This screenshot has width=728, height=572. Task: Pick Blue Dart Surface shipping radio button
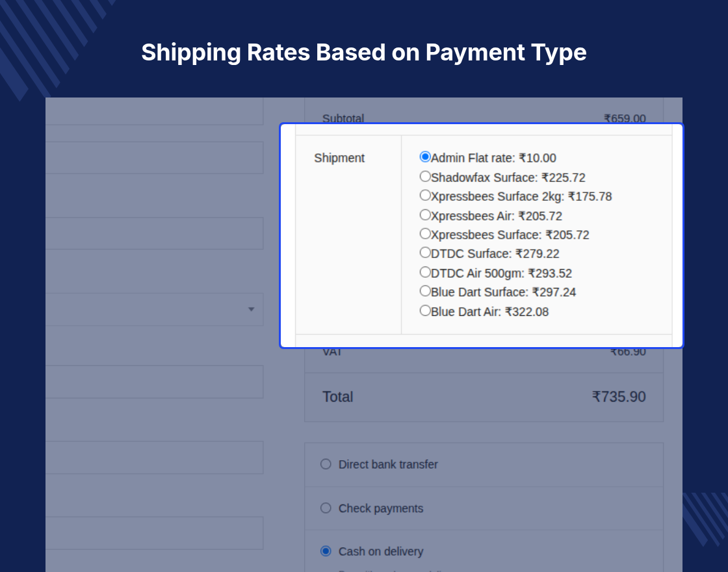tap(425, 291)
